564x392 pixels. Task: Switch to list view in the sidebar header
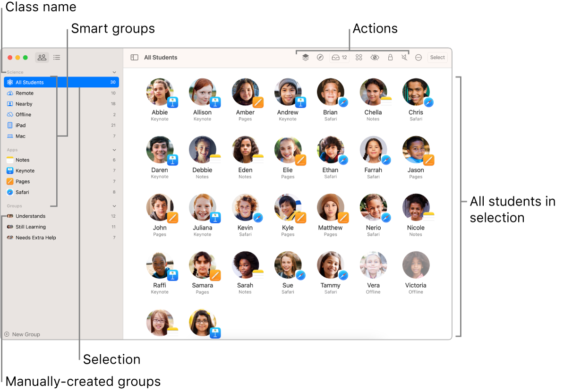pyautogui.click(x=57, y=57)
